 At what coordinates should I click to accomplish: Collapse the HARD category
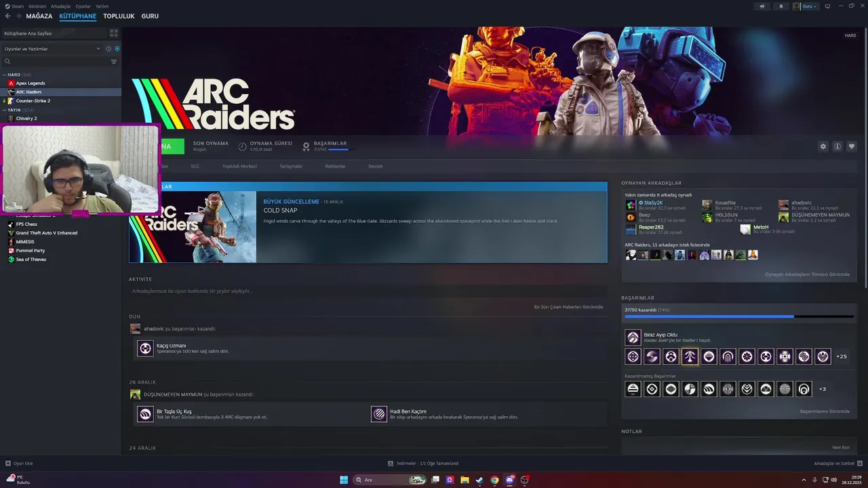(4, 75)
